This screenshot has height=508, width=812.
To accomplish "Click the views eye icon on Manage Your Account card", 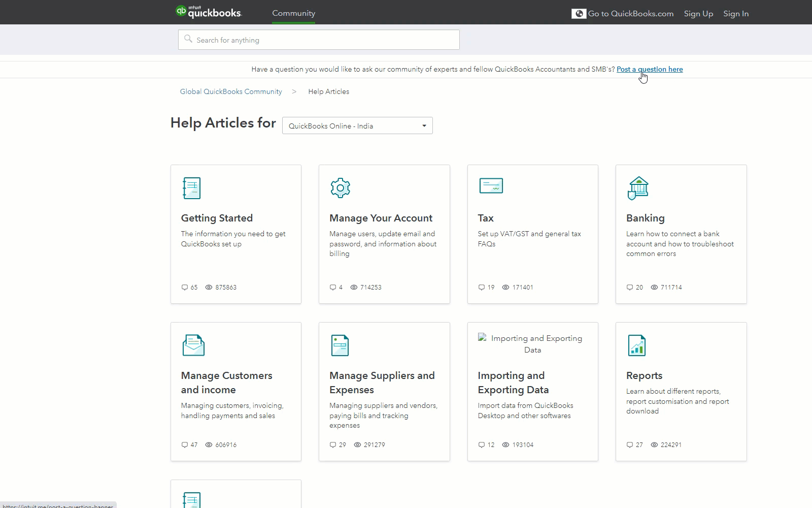I will point(354,288).
